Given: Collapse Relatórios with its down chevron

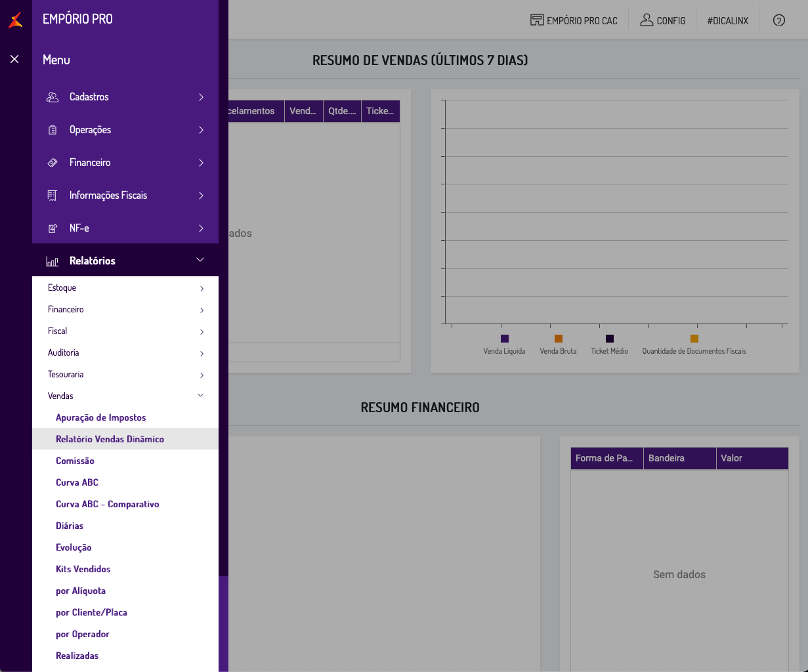Looking at the screenshot, I should coord(200,261).
